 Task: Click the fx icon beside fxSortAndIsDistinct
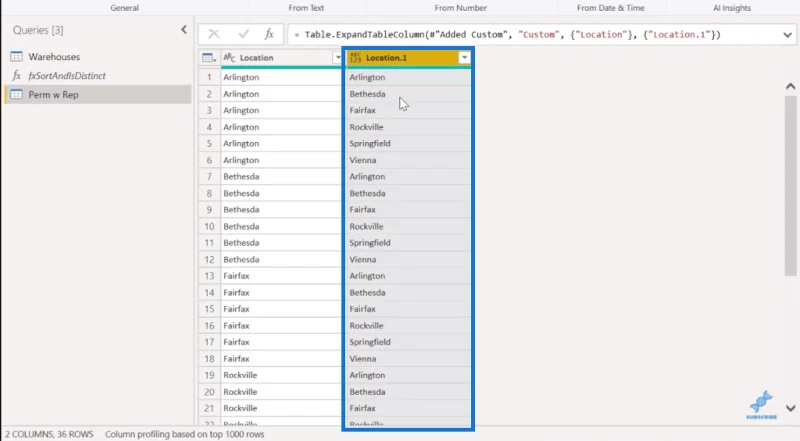click(x=17, y=76)
